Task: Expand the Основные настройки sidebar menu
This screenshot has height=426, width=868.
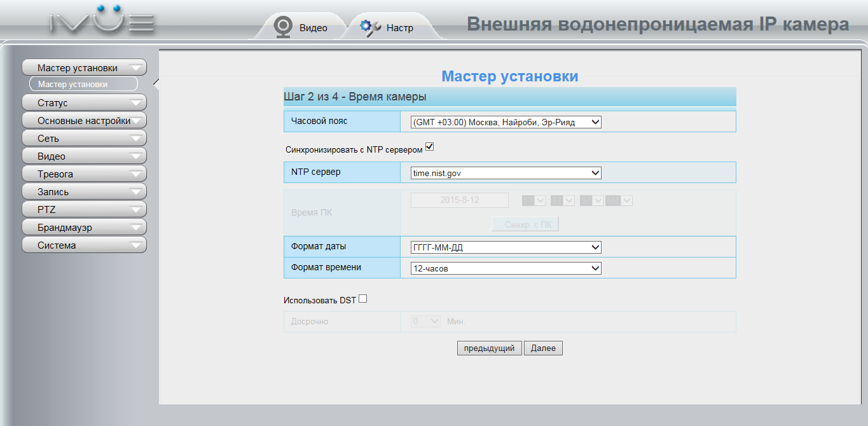Action: (x=84, y=120)
